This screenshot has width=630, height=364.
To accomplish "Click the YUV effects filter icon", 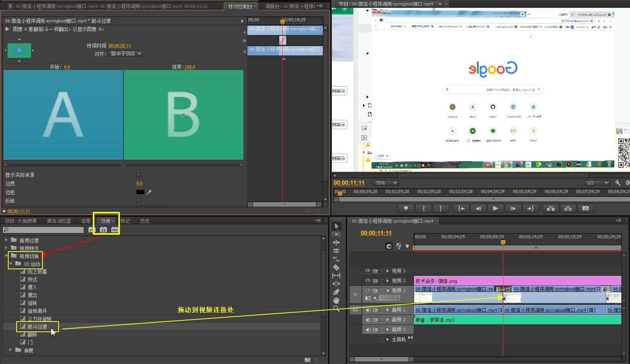I will pyautogui.click(x=114, y=230).
